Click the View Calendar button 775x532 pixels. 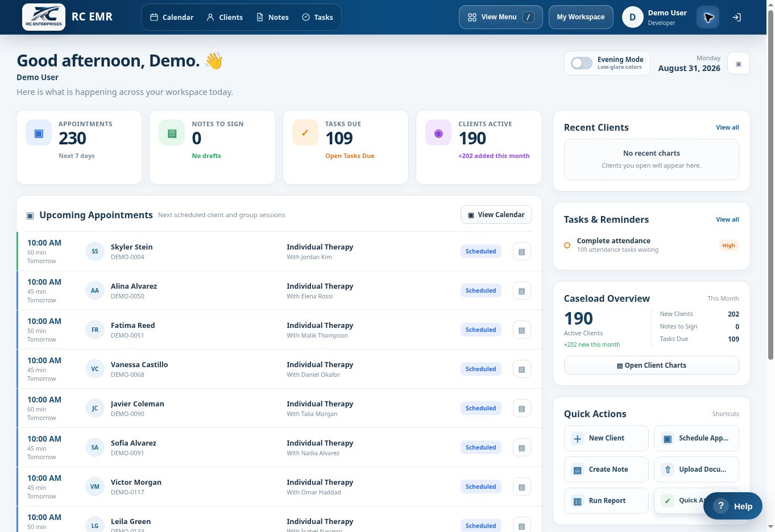coord(496,215)
